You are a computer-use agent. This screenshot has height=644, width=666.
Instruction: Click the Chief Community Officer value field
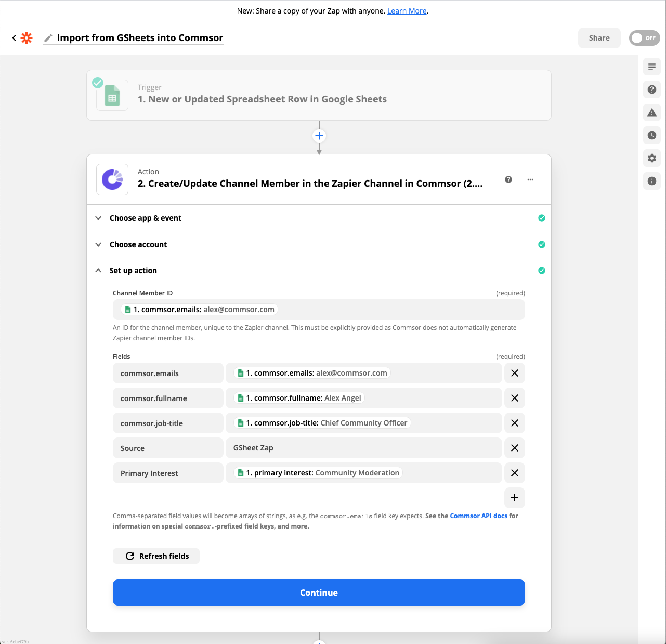click(364, 423)
